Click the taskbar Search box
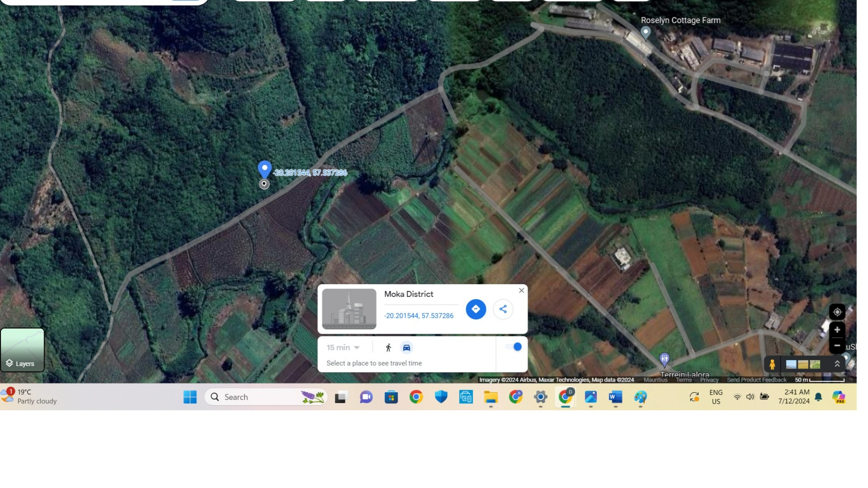The width and height of the screenshot is (868, 488). point(266,397)
